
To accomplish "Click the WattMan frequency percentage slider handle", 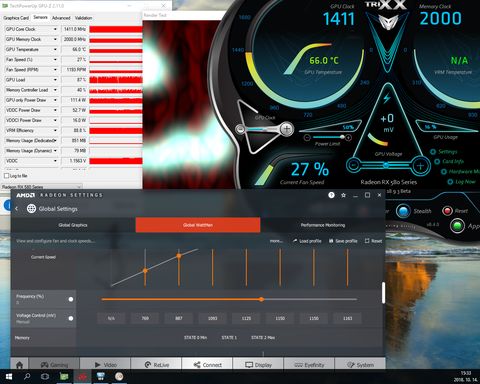I will pyautogui.click(x=262, y=299).
